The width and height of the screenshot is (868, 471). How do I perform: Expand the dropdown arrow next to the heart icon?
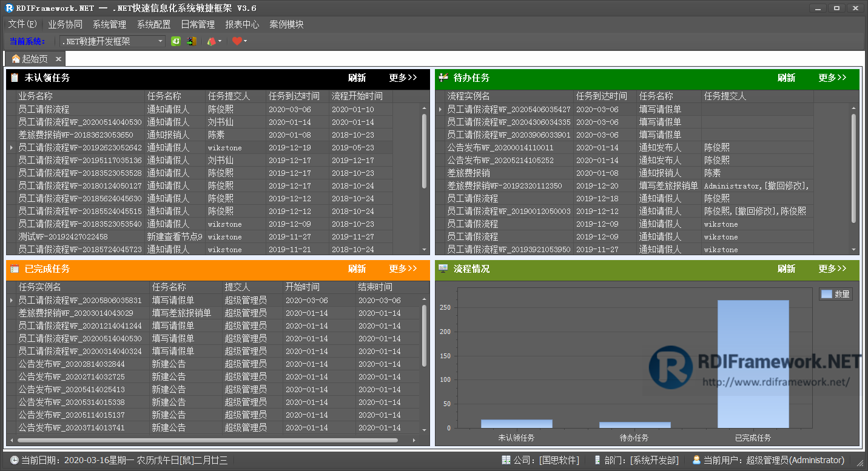pyautogui.click(x=245, y=41)
